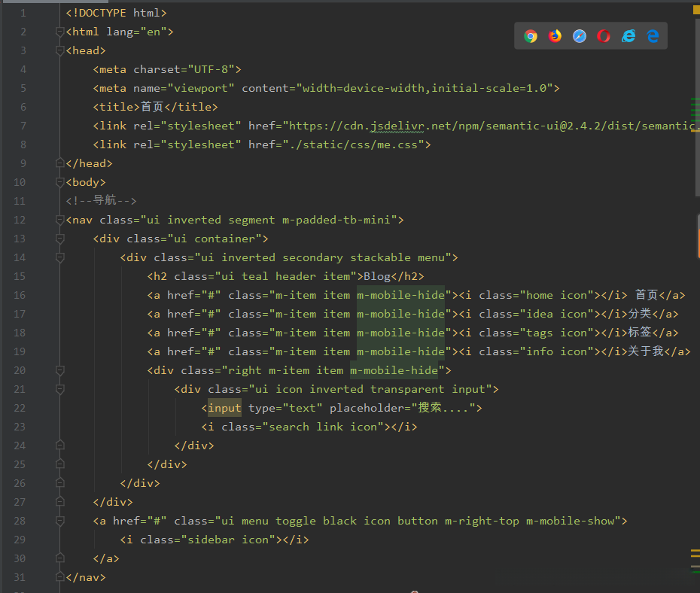Click the yellow inspection status indicator
Image resolution: width=700 pixels, height=593 pixels.
point(696,10)
